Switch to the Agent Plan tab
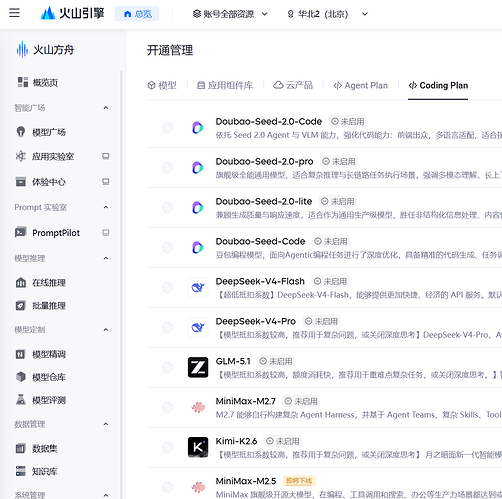This screenshot has height=499, width=502. 361,86
